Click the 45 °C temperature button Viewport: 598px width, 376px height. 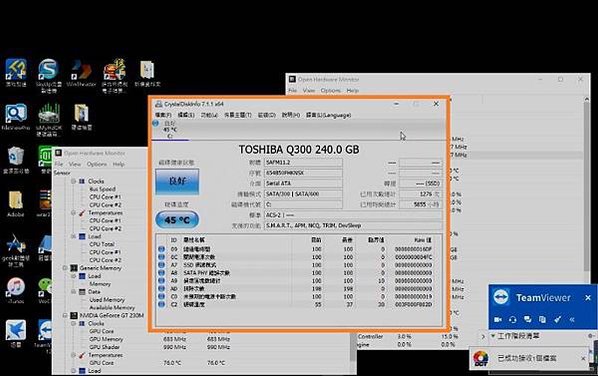pos(177,220)
